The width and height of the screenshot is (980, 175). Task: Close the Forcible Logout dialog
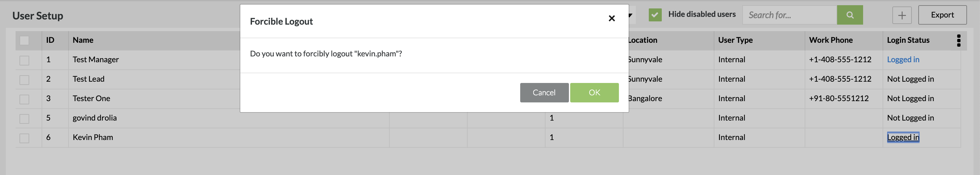611,18
